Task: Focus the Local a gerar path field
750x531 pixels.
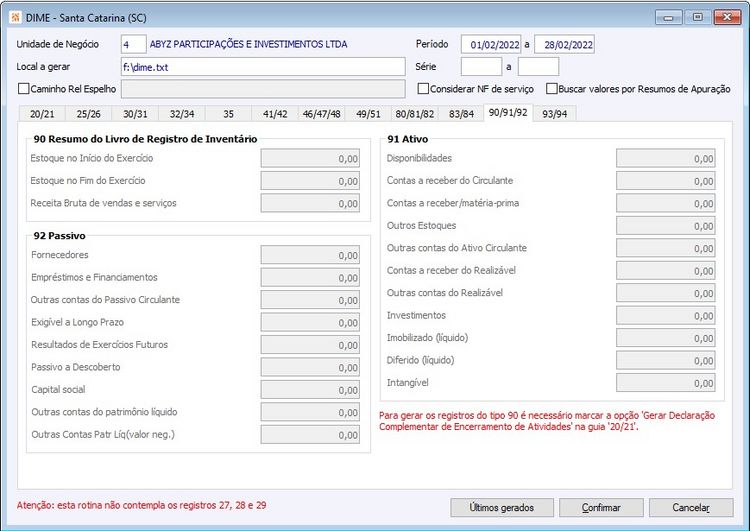Action: [263, 67]
